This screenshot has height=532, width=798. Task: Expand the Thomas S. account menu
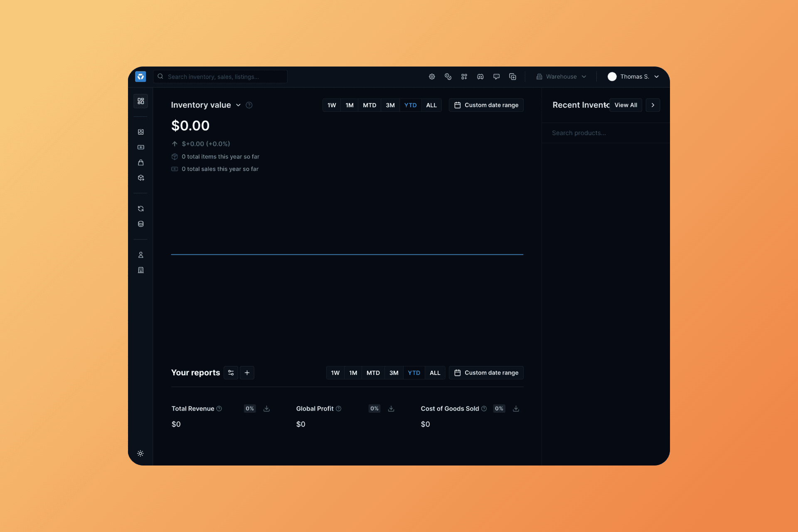coord(634,76)
